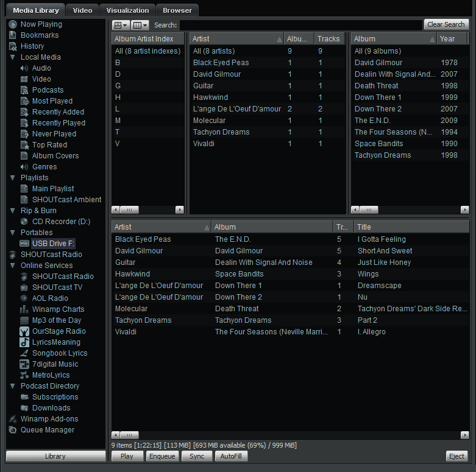Click the USB Drive F: device icon
The image size is (476, 472).
(24, 243)
